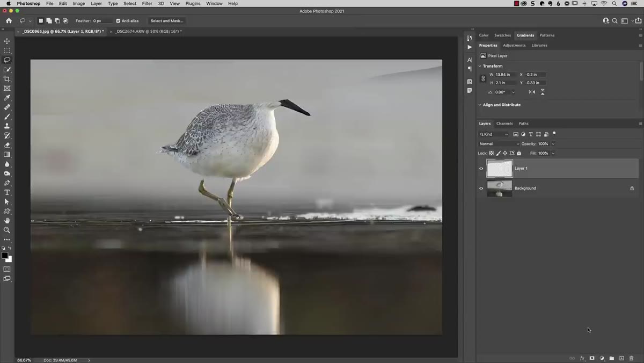The width and height of the screenshot is (644, 363).
Task: Select the History Brush tool
Action: (x=7, y=135)
